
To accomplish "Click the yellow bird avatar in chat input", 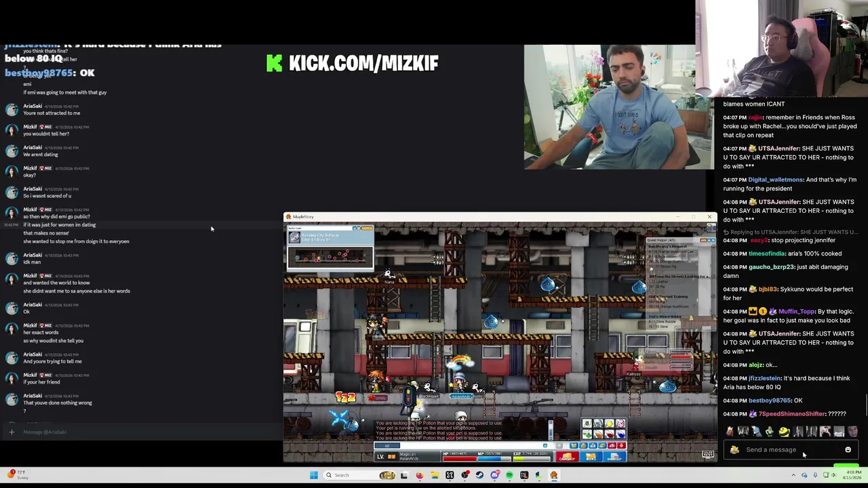I will 734,450.
